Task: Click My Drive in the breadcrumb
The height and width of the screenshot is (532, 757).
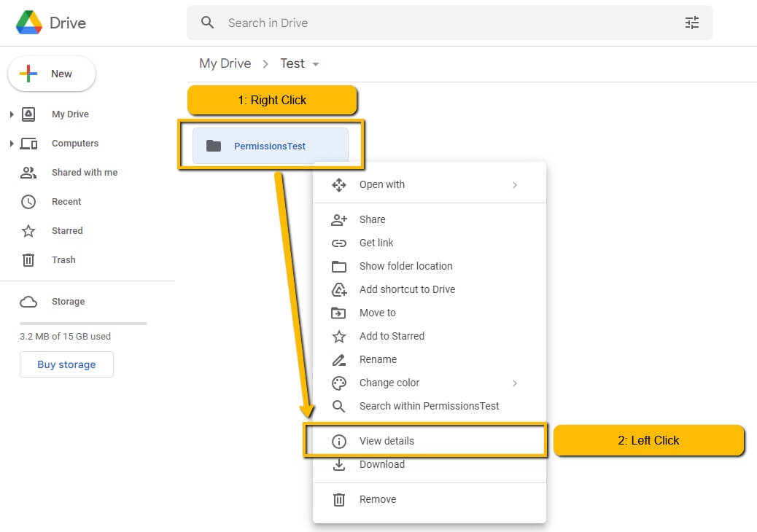Action: [225, 63]
